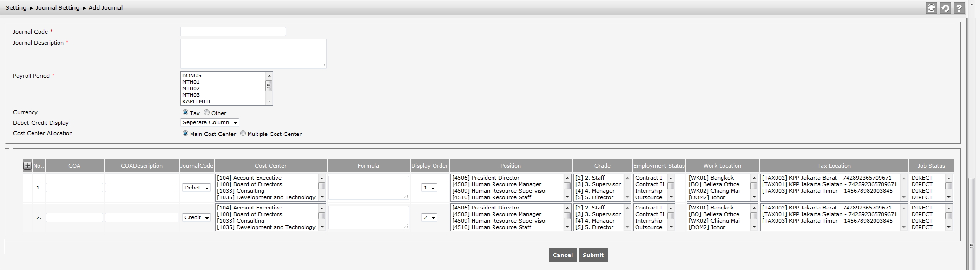980x270 pixels.
Task: Select the Tax currency radio button
Action: tap(185, 112)
